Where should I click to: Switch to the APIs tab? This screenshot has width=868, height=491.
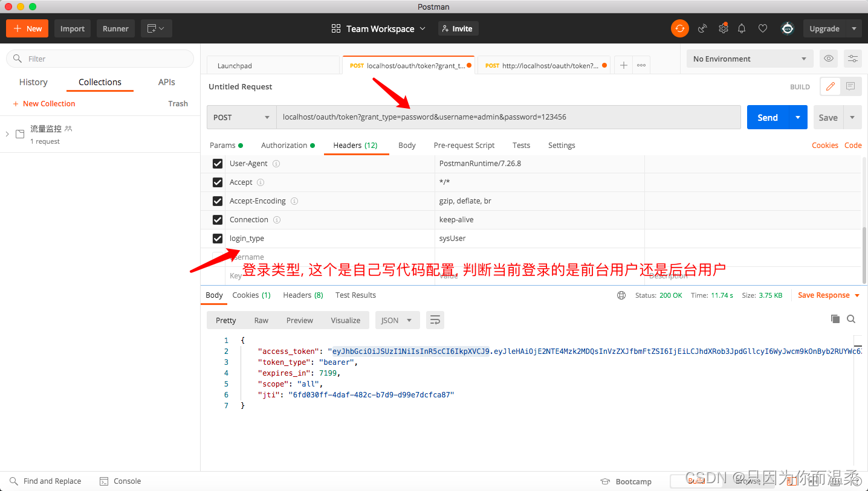tap(167, 82)
